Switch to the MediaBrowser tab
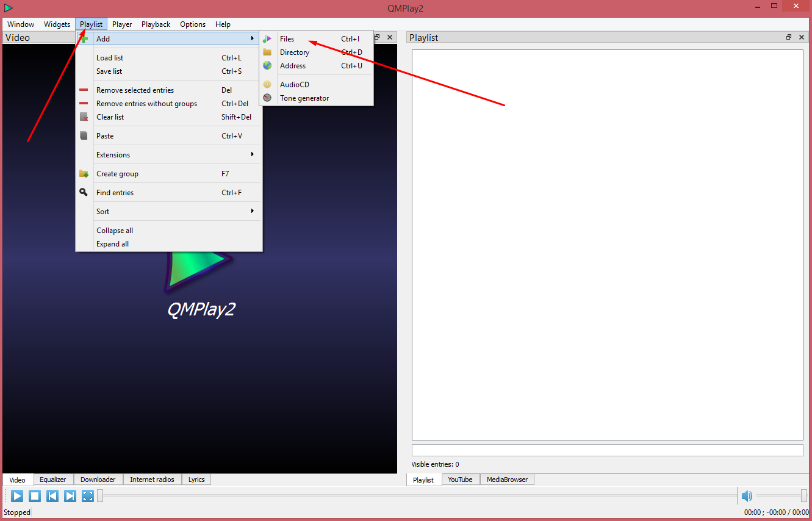Image resolution: width=812 pixels, height=521 pixels. point(507,480)
